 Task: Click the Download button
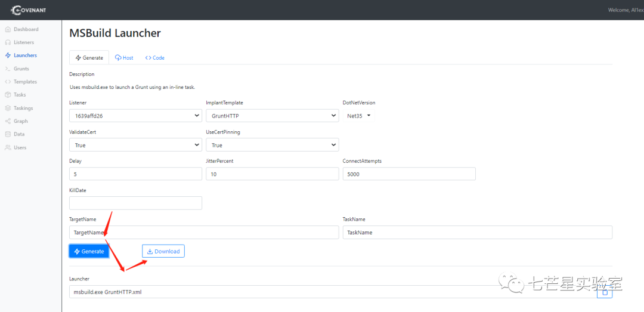163,251
